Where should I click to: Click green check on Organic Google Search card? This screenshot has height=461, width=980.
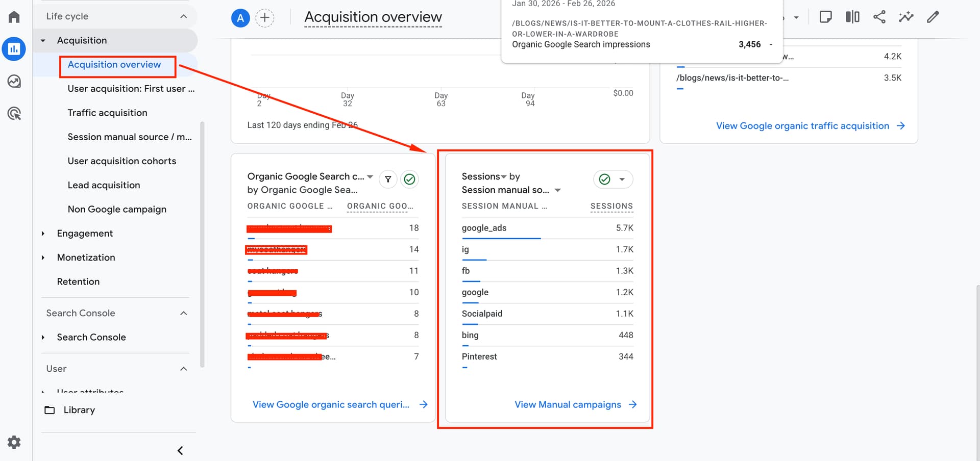(409, 179)
